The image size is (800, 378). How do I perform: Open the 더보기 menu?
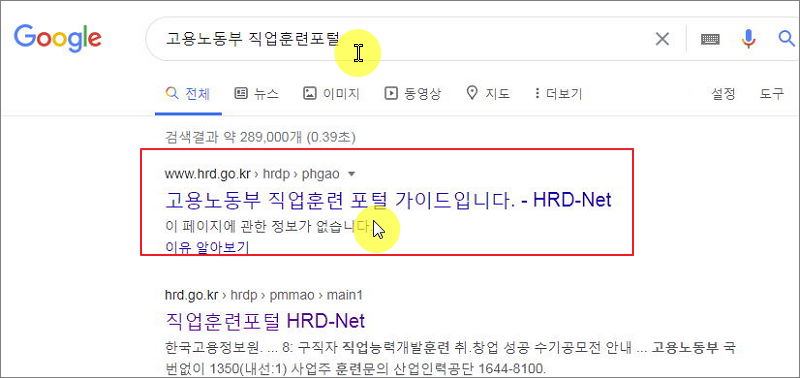point(558,93)
